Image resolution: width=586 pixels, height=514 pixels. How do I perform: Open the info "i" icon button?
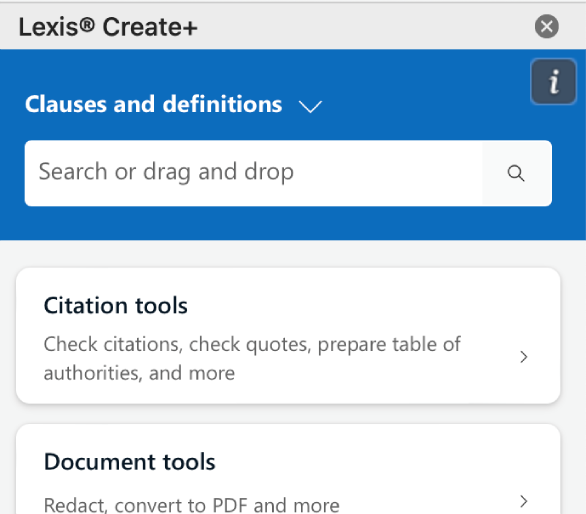(x=553, y=81)
